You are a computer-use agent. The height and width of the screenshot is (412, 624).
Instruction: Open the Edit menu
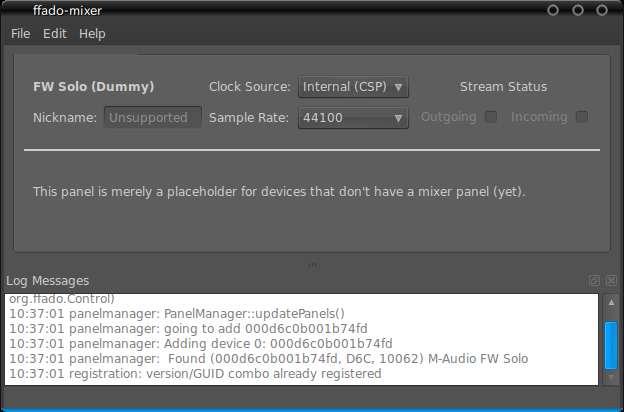click(55, 34)
